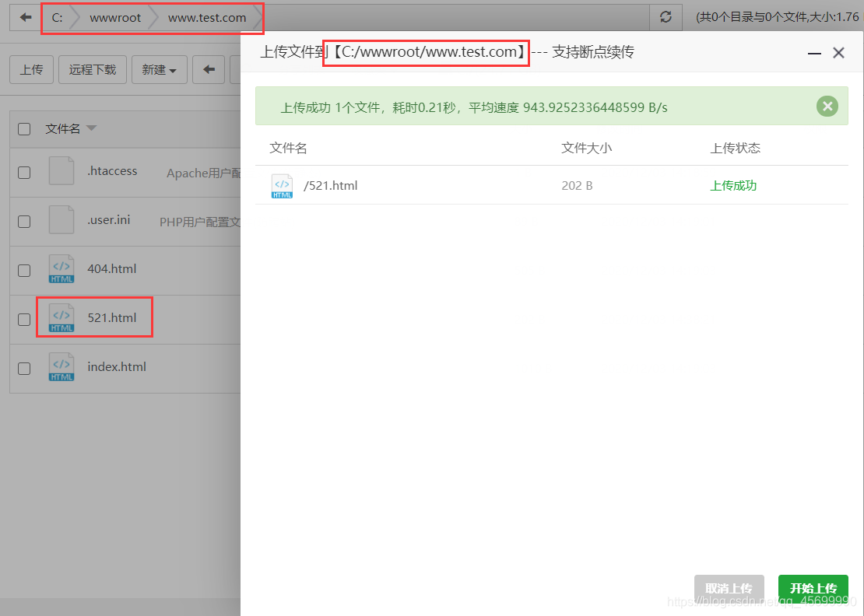Click the green 开始上传 button
Screen dimensions: 864x616
click(813, 589)
